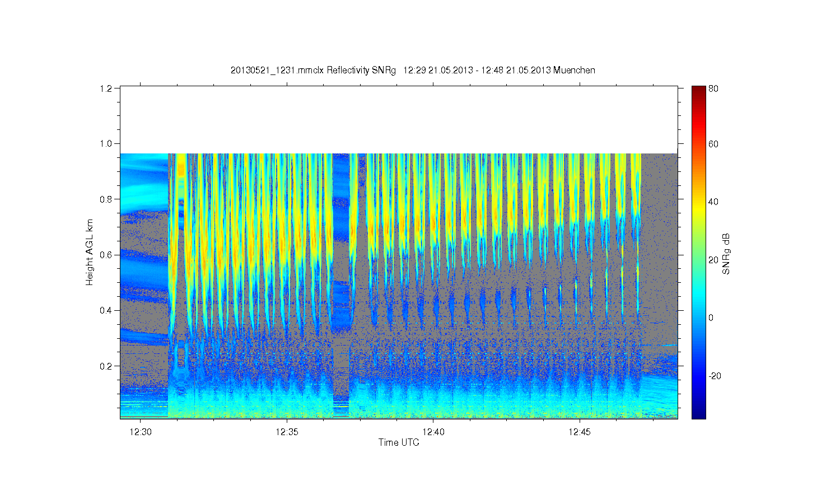Screen dimensions: 840x504
Task: Click the plot title text at top
Action: 413,71
